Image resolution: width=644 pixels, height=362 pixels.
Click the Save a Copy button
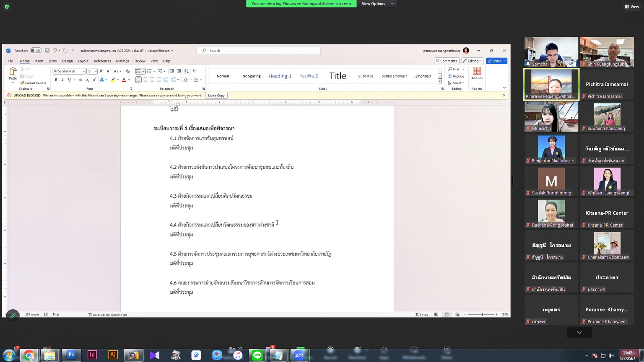(x=216, y=96)
